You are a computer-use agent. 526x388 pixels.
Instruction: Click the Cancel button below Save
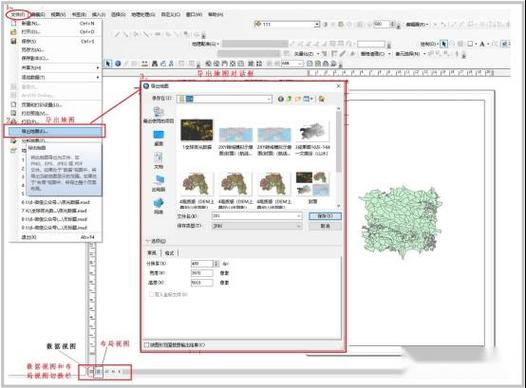(325, 226)
